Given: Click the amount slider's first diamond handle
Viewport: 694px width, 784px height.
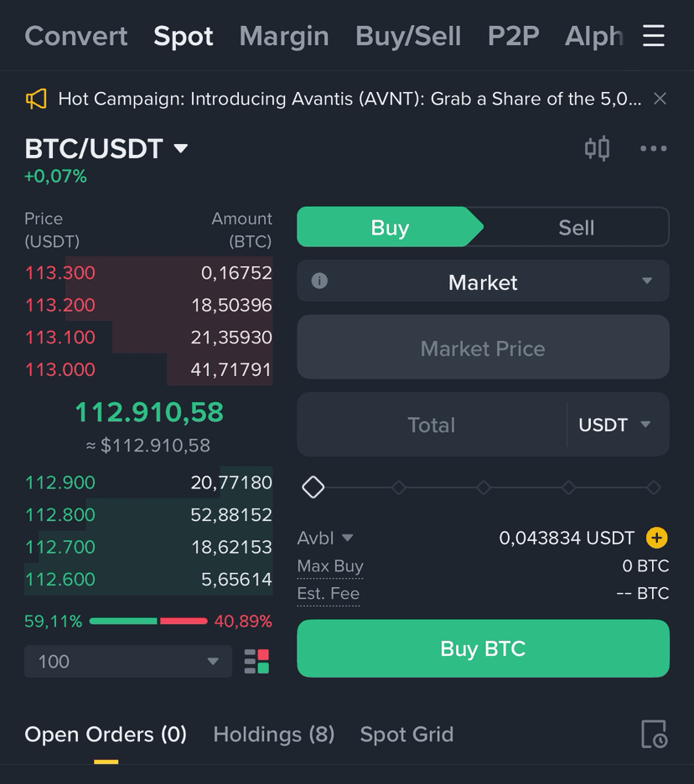Looking at the screenshot, I should (x=313, y=487).
